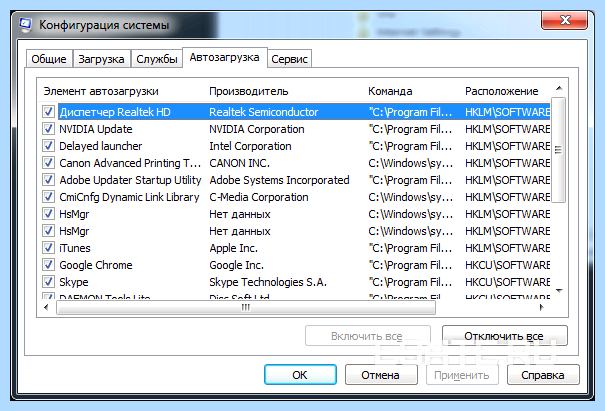605x411 pixels.
Task: Switch to the Загрузка tab
Action: click(x=101, y=59)
